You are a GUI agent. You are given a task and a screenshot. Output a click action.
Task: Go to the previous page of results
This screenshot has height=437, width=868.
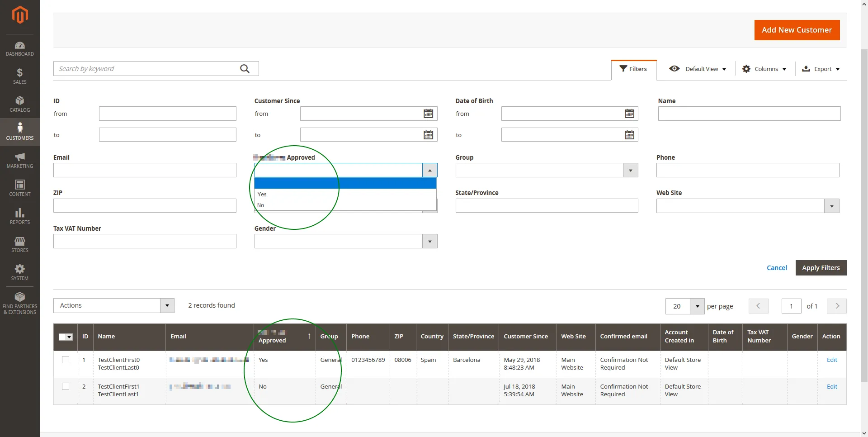pyautogui.click(x=758, y=306)
